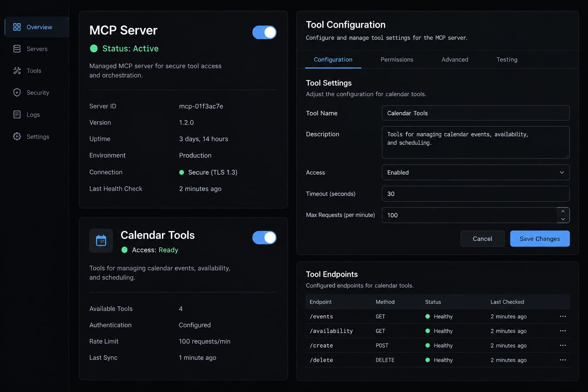The width and height of the screenshot is (588, 392).
Task: Switch to the Permissions tab
Action: pos(397,60)
